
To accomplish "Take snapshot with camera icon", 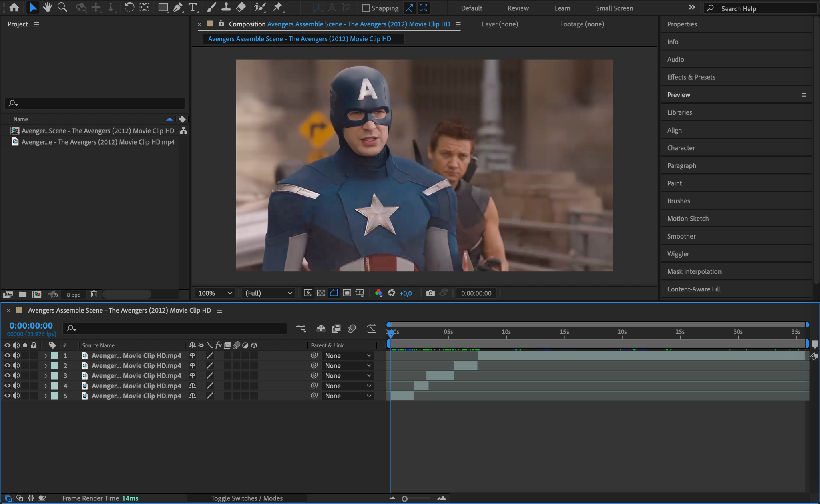I will click(x=430, y=293).
